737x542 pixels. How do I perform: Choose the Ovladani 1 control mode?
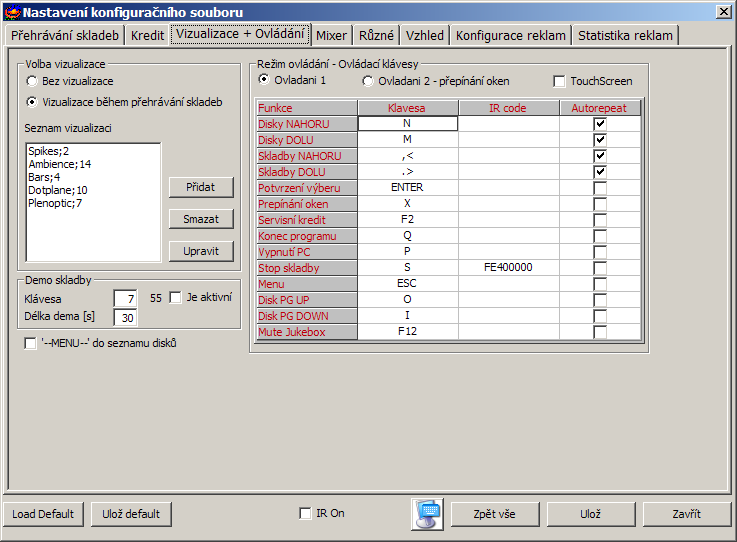[264, 80]
